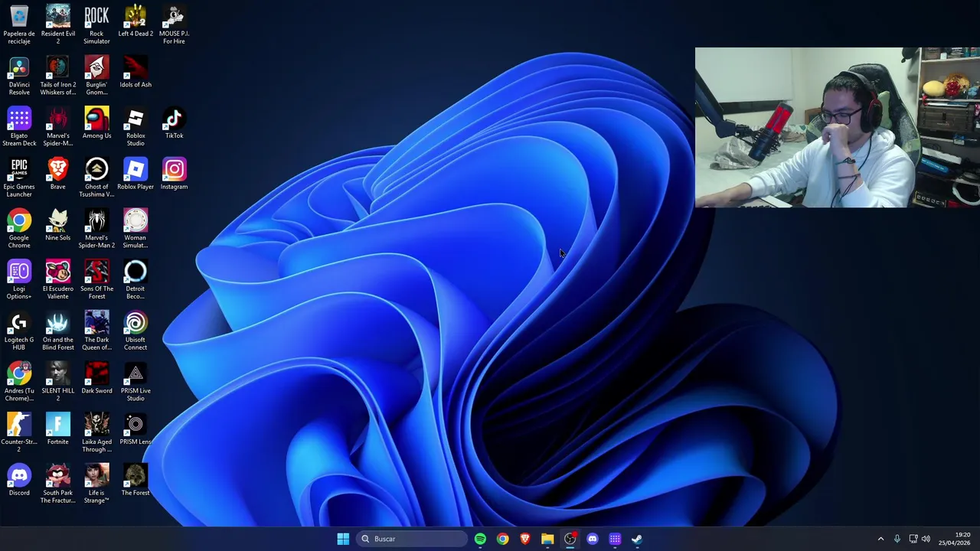Switch to Discord in the taskbar
The height and width of the screenshot is (551, 980).
click(x=593, y=539)
